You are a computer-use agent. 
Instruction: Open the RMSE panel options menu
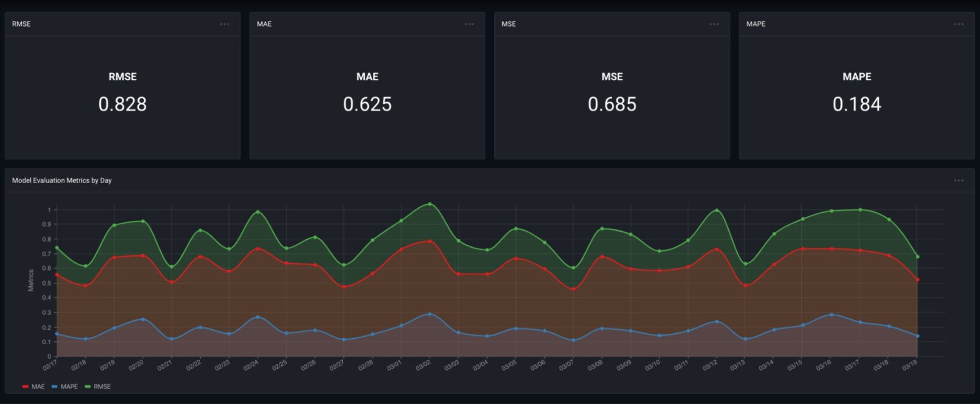(224, 24)
